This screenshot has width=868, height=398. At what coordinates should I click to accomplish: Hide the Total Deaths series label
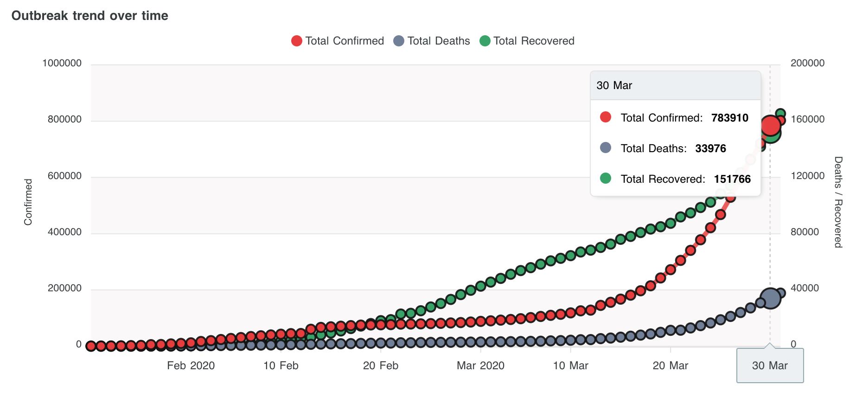[x=439, y=41]
